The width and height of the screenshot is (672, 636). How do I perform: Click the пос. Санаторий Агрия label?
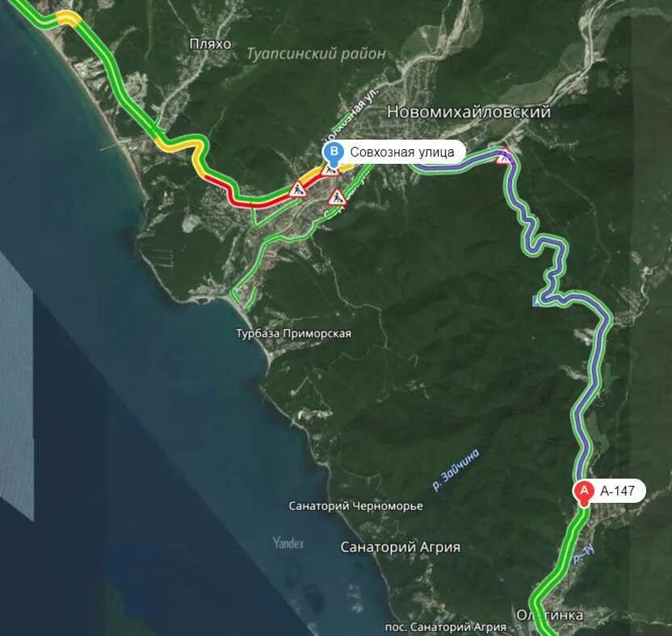445,627
